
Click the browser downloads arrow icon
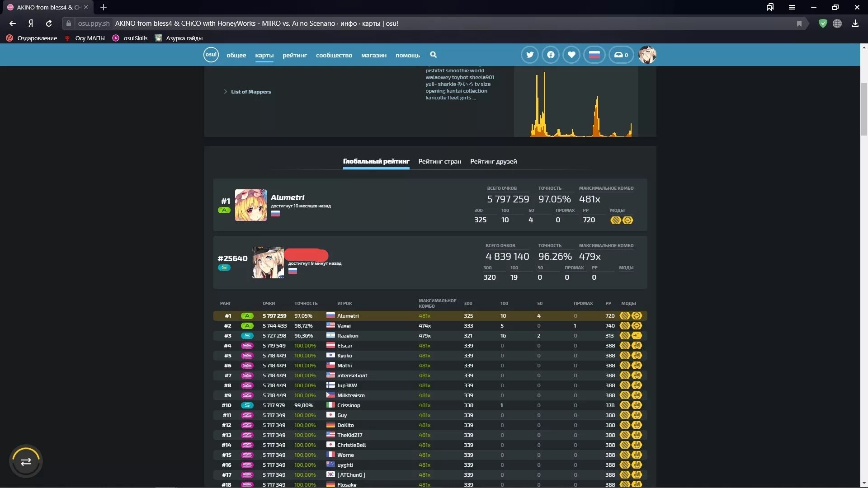click(855, 23)
